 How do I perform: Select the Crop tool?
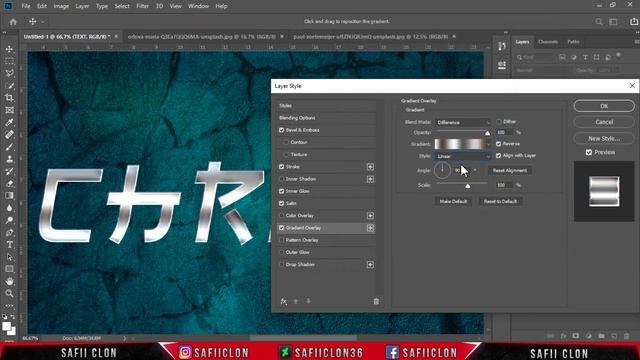point(9,98)
